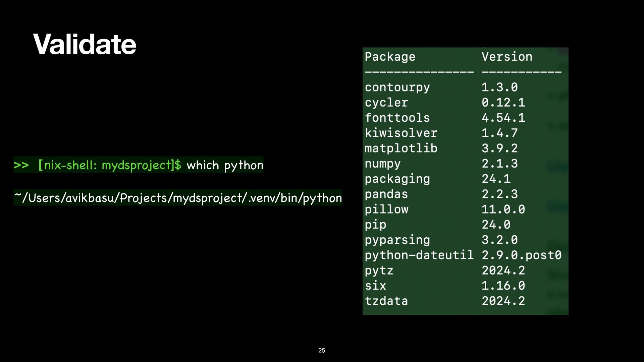
Task: Click the pip version '24.0'
Action: point(496,225)
